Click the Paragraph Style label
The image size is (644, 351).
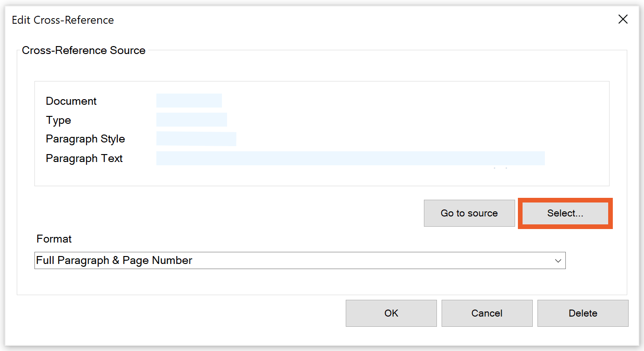[85, 139]
